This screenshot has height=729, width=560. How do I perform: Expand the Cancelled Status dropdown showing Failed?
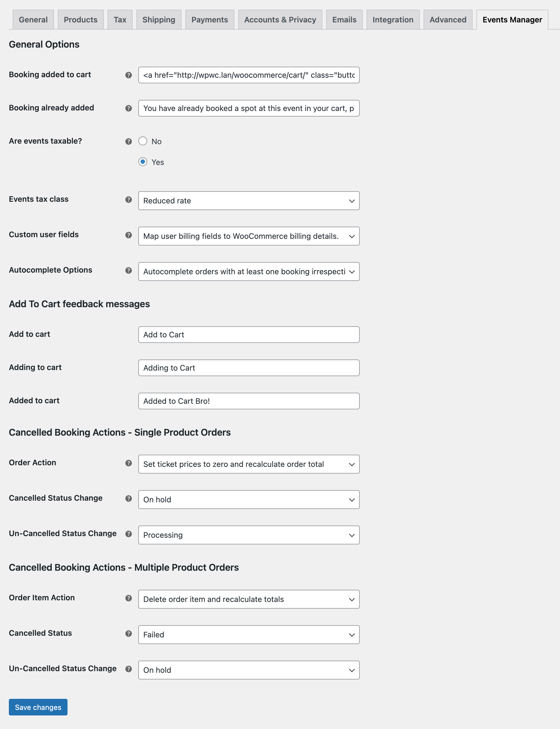249,635
